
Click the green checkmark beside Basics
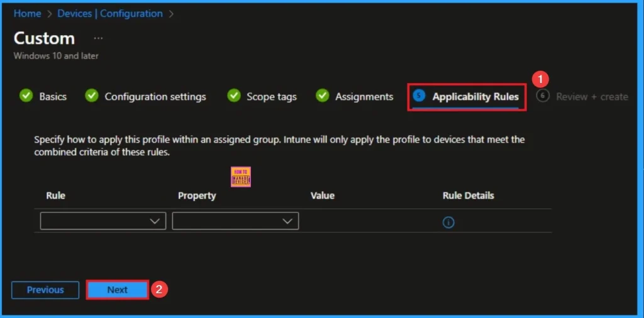(26, 96)
